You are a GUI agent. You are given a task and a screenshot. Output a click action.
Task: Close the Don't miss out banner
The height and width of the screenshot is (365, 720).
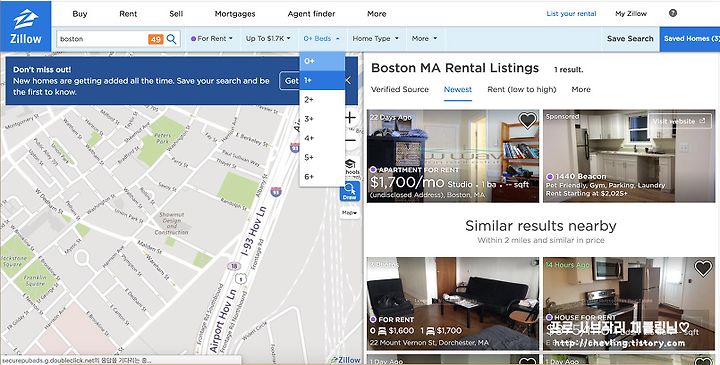pos(348,81)
